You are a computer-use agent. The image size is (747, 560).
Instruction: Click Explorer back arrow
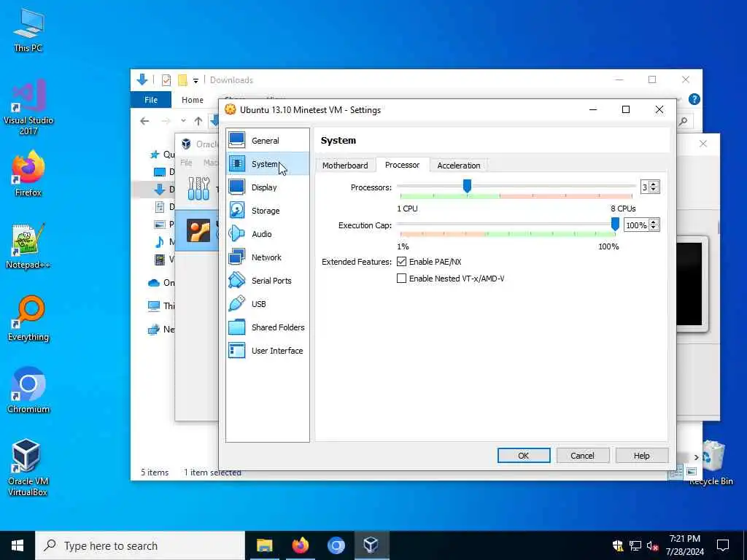point(145,121)
